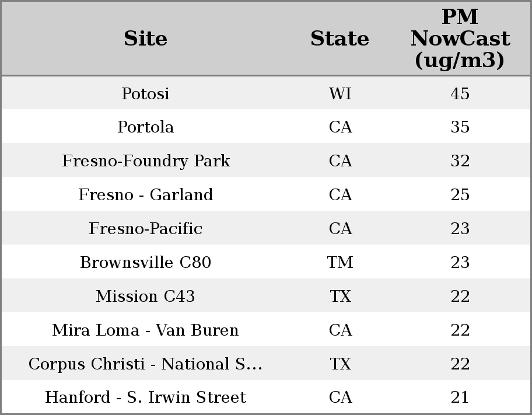Screen dimensions: 532x415
Task: Choose the Fresno - Garland site cell
Action: 146,195
